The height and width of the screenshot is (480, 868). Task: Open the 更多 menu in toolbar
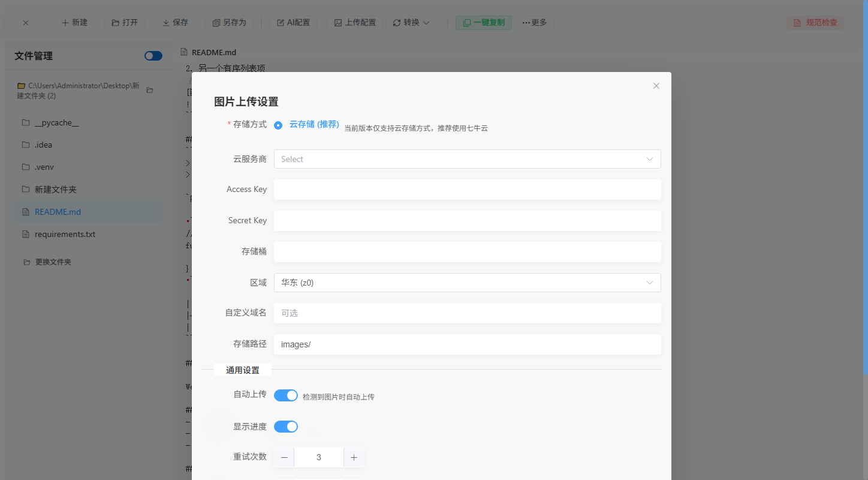[x=534, y=23]
